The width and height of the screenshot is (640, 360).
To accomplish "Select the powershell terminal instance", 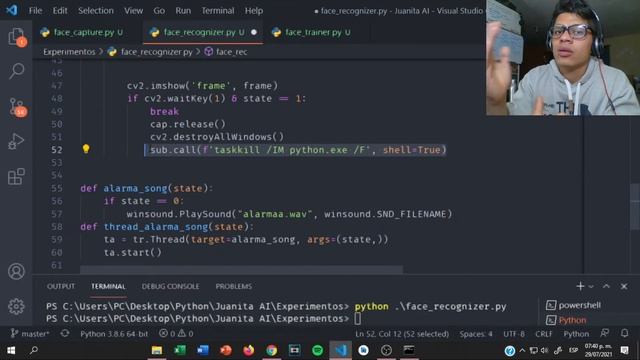I will tap(579, 305).
